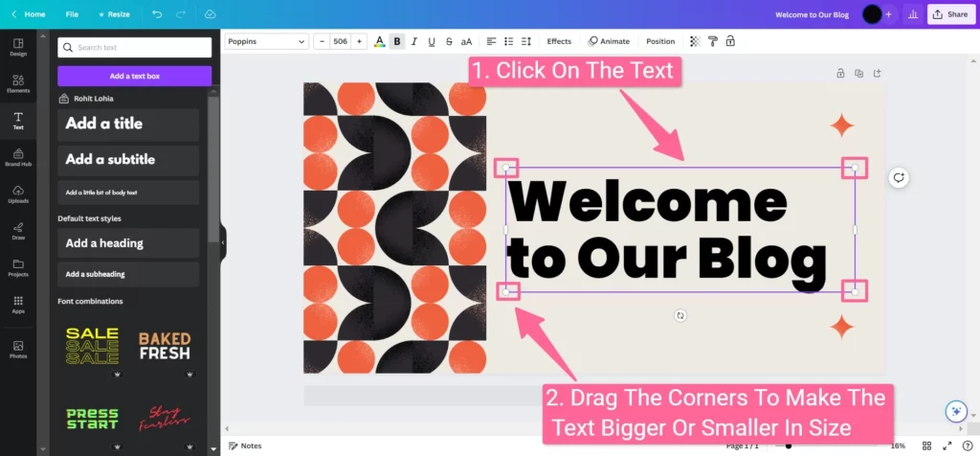Screen dimensions: 980x456
Task: Decrease font size with minus button
Action: [x=322, y=41]
